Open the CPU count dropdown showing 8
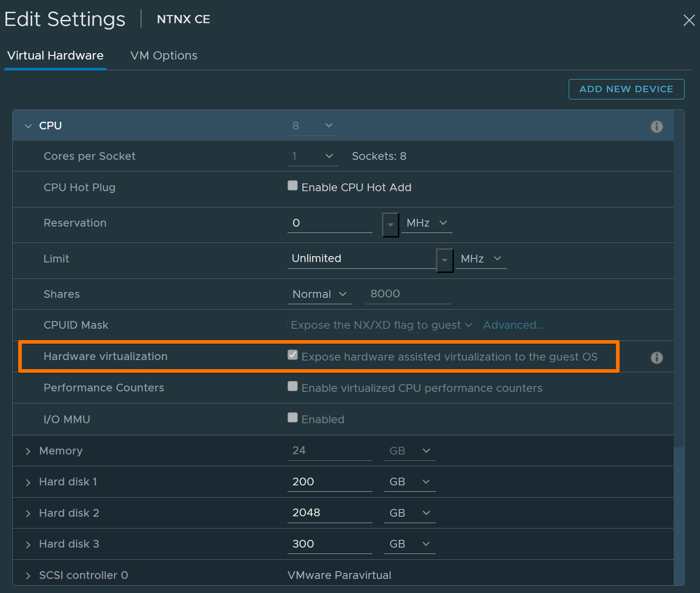Image resolution: width=700 pixels, height=593 pixels. coord(328,125)
